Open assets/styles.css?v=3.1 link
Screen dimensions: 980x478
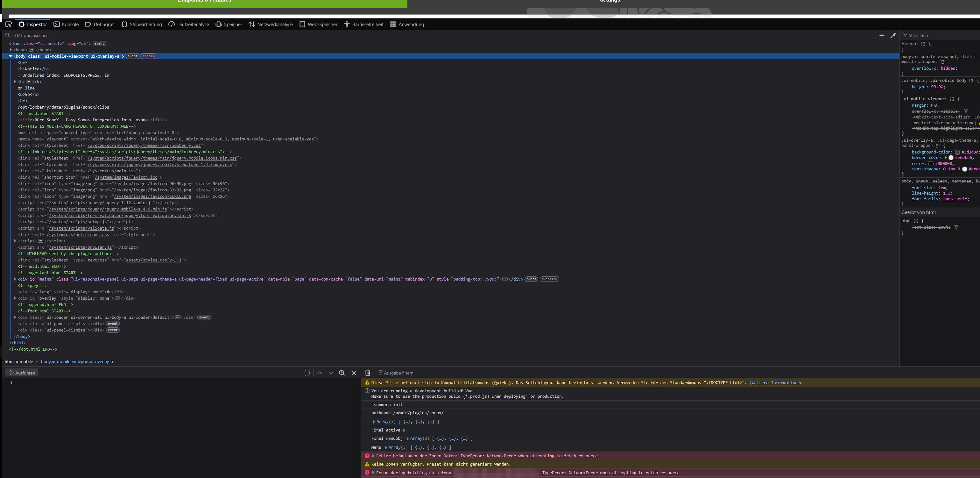154,260
